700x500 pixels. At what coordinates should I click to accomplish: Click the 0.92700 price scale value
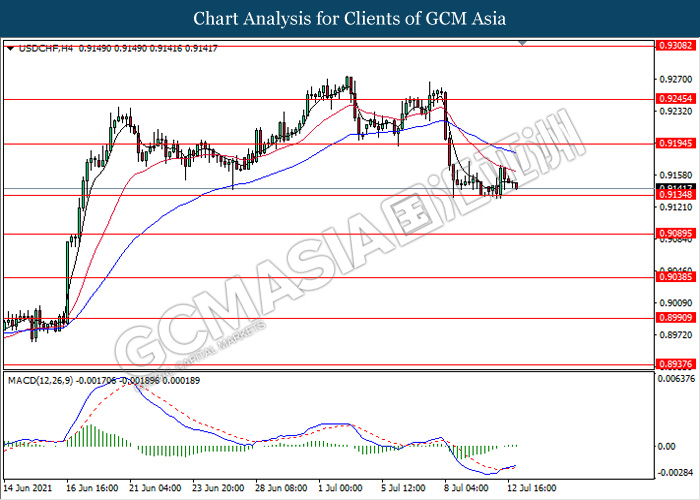click(x=676, y=80)
